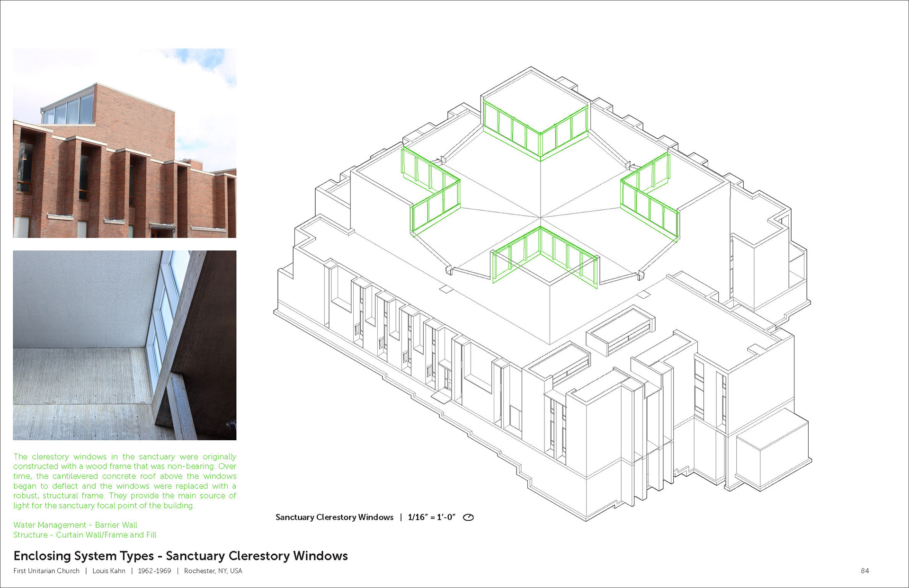909x588 pixels.
Task: Click 'Rochester, NY, USA' footer text
Action: tap(213, 571)
